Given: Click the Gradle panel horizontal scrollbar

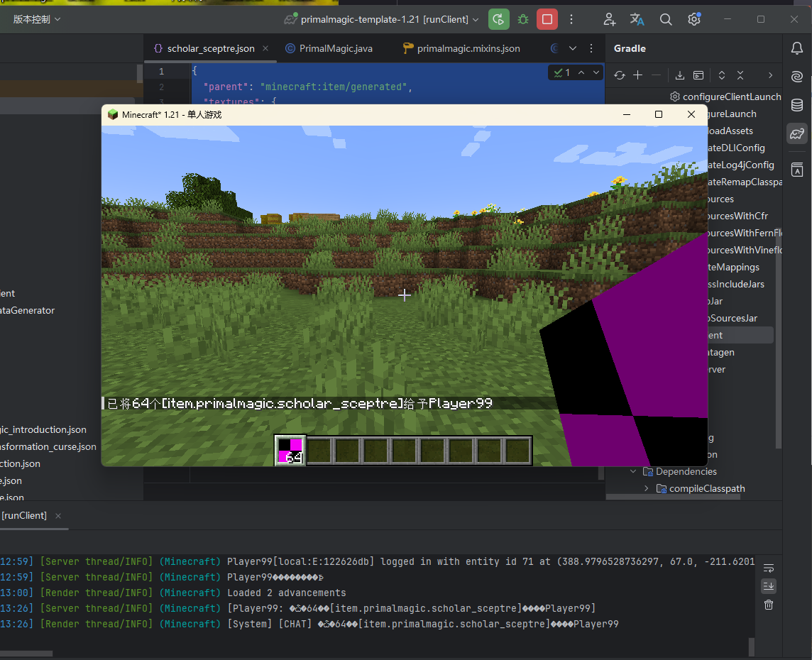Looking at the screenshot, I should pyautogui.click(x=673, y=497).
